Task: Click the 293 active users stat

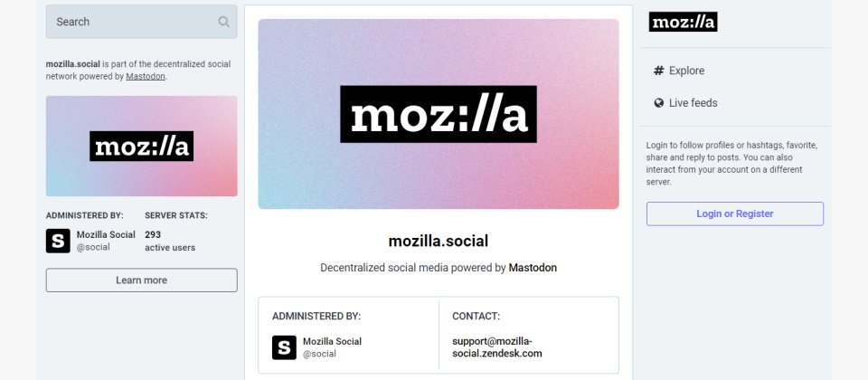Action: (x=170, y=241)
